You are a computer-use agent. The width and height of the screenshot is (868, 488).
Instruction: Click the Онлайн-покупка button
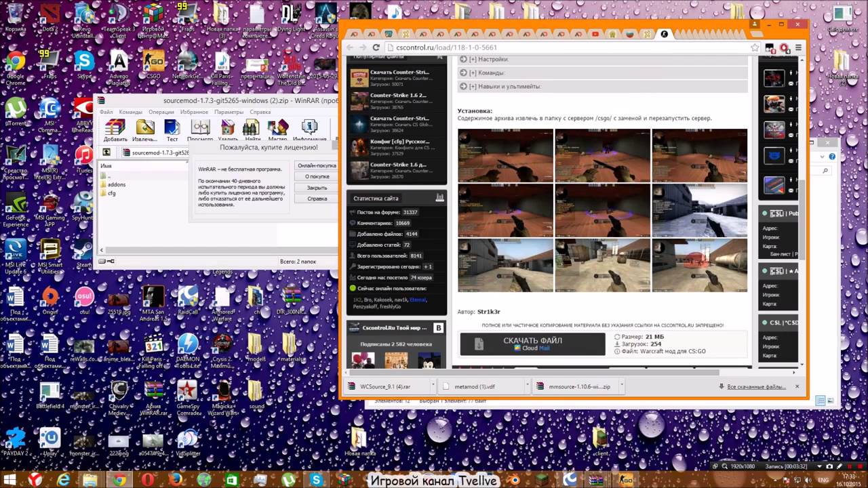point(316,165)
